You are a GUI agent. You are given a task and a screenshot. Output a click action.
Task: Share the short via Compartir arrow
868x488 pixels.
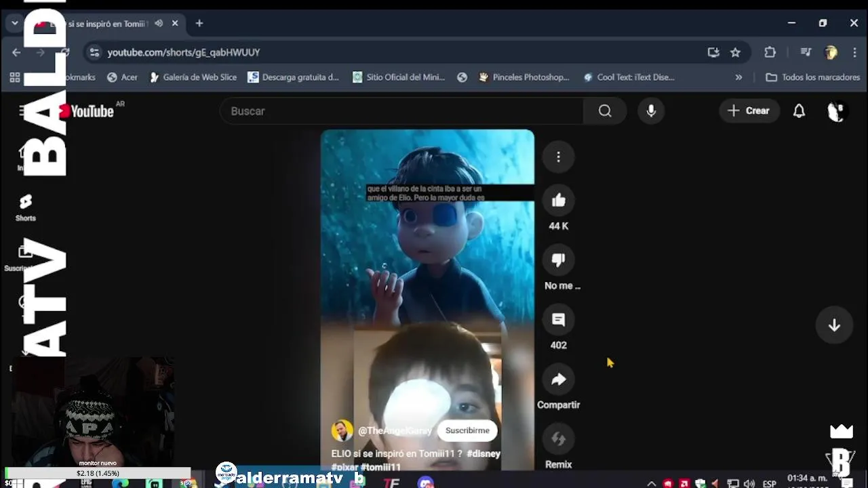point(558,380)
